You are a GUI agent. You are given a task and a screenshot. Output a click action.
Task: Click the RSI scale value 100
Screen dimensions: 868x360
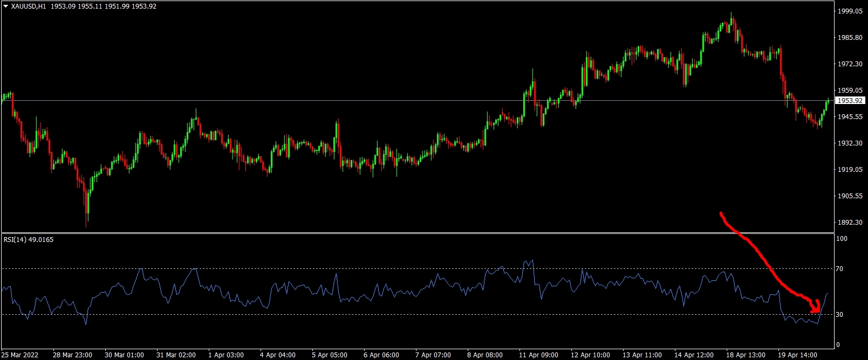pos(842,239)
